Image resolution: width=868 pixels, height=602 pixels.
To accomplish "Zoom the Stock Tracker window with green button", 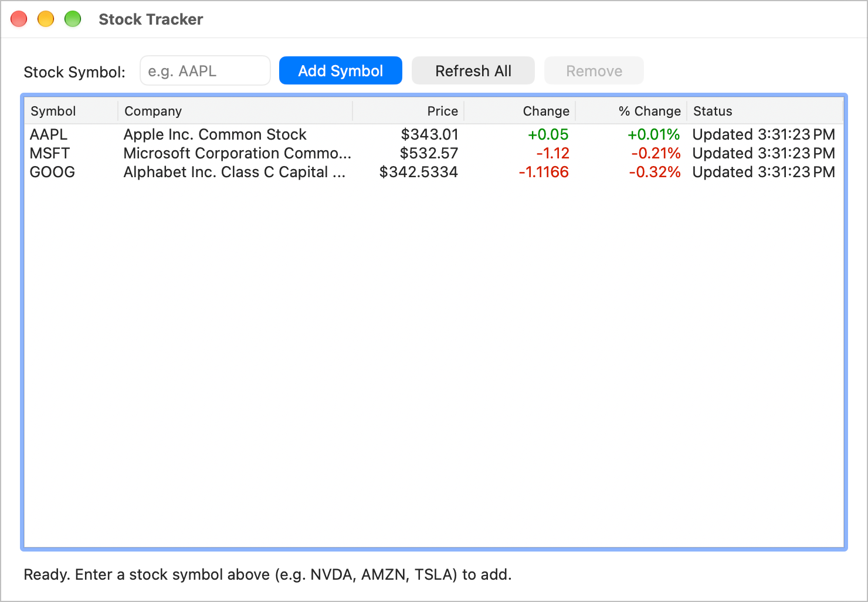I will pyautogui.click(x=73, y=19).
